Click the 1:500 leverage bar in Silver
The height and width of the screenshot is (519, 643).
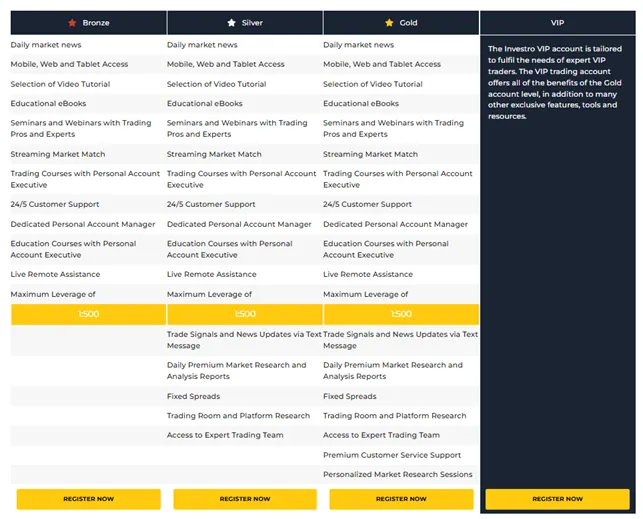pos(245,314)
